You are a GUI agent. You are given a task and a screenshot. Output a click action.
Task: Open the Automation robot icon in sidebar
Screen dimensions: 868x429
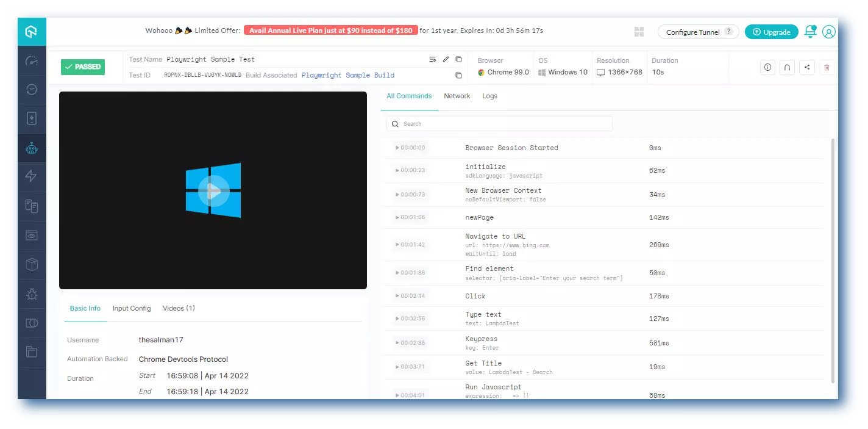tap(32, 148)
